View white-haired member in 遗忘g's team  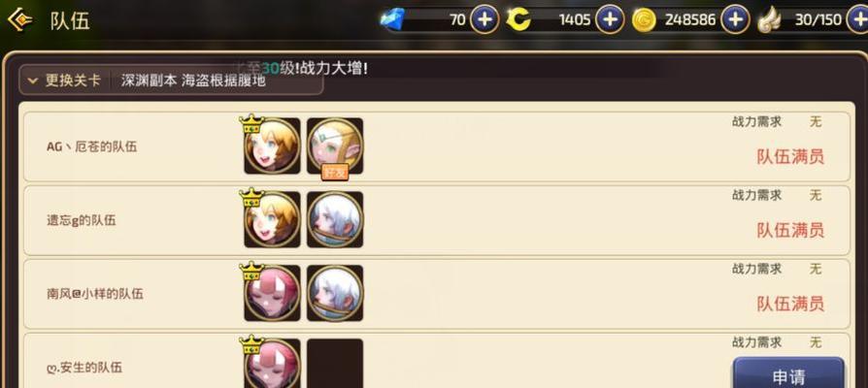click(335, 219)
